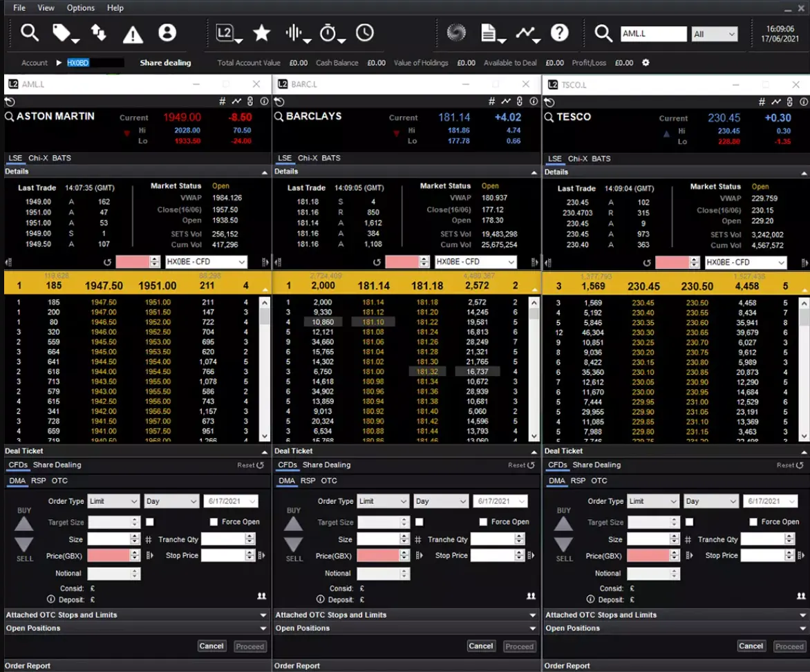
Task: Click the AML.L symbol search field
Action: tap(654, 34)
